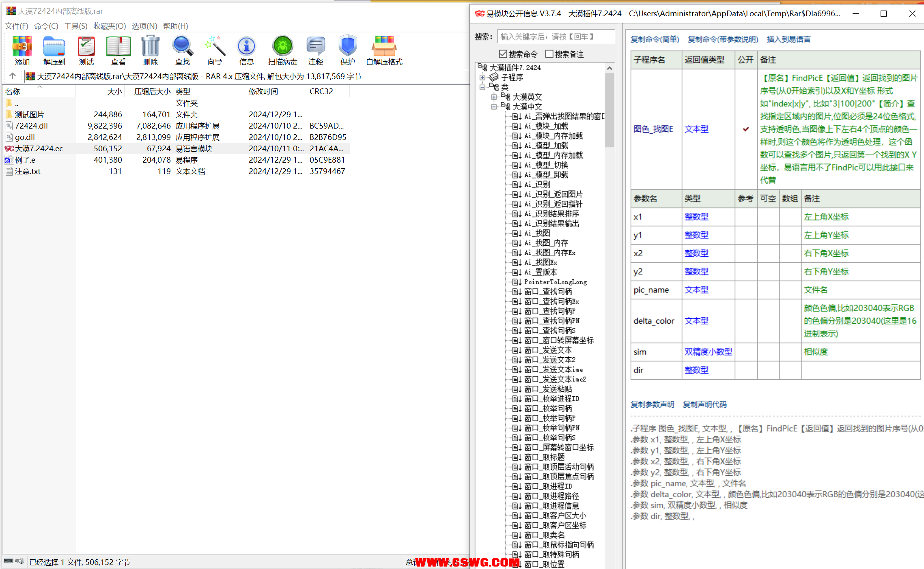Click the 测试 (Test) toolbar icon
This screenshot has height=569, width=924.
86,50
